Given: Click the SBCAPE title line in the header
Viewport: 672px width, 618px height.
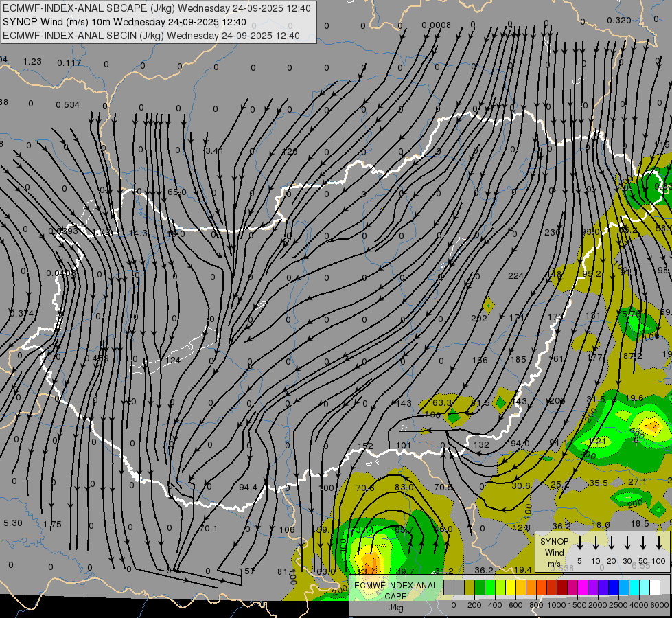Looking at the screenshot, I should pyautogui.click(x=157, y=8).
